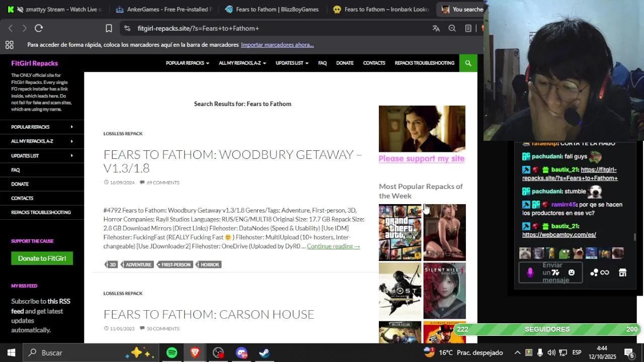Switch to the zmattyy Stream tab
This screenshot has height=362, width=644.
[54, 9]
